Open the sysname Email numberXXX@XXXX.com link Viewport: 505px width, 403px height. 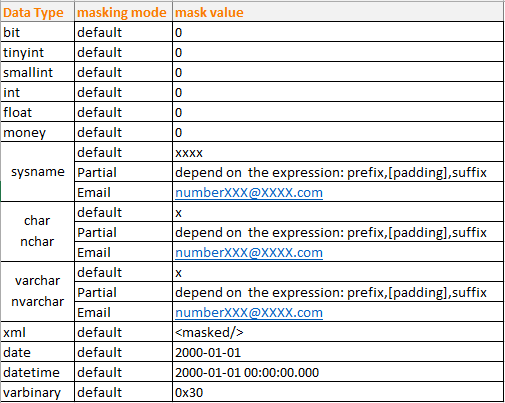click(249, 193)
